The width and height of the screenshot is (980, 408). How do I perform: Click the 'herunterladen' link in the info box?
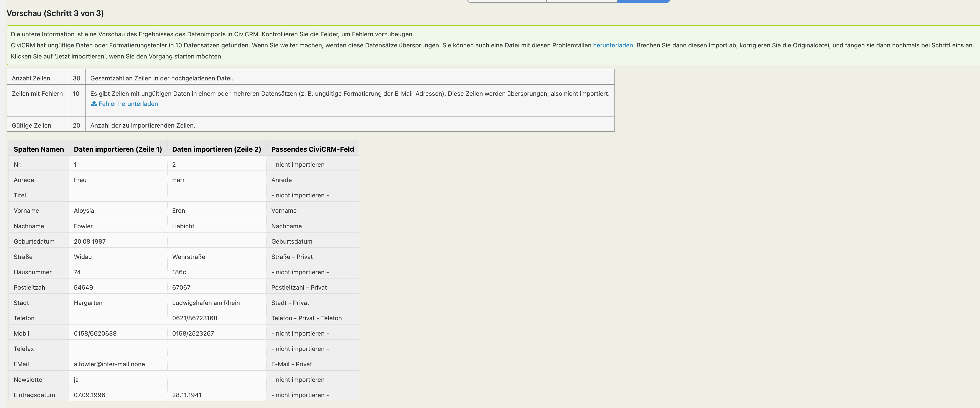point(613,45)
